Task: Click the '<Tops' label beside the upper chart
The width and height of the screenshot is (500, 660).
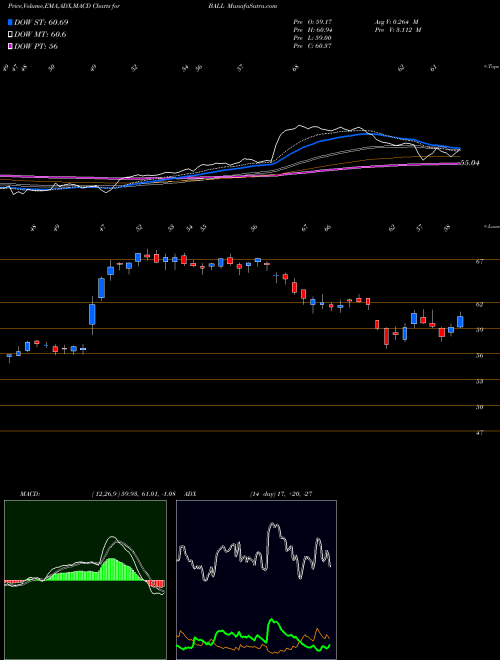Action: click(491, 67)
